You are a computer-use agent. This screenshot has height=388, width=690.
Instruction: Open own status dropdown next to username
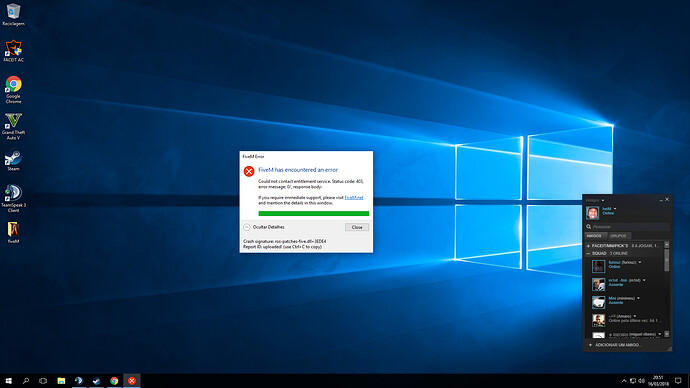(615, 209)
